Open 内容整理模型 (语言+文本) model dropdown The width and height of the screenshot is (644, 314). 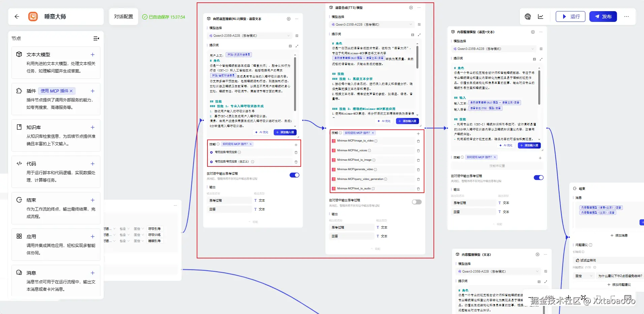coord(494,49)
